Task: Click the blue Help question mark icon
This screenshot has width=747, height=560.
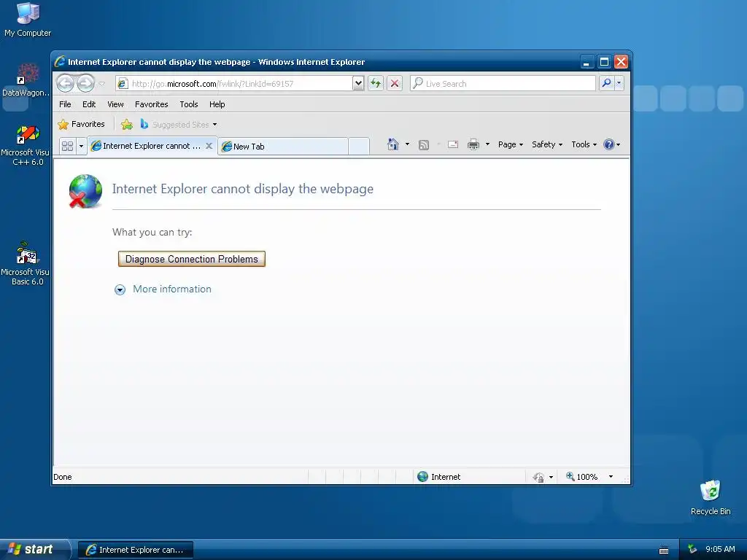Action: coord(609,144)
